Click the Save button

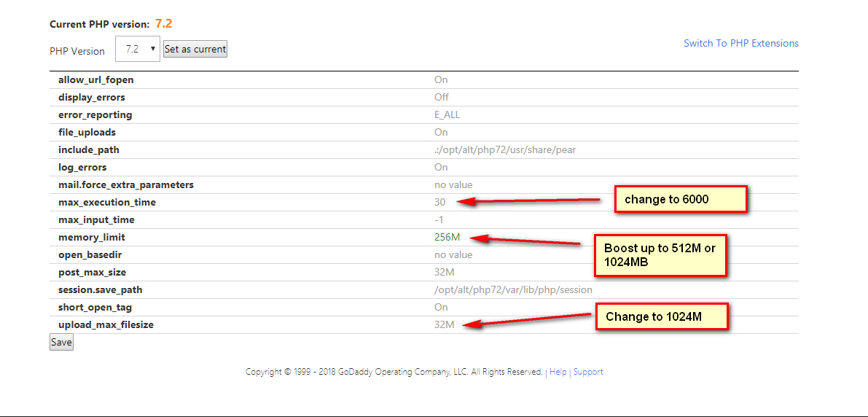click(61, 342)
